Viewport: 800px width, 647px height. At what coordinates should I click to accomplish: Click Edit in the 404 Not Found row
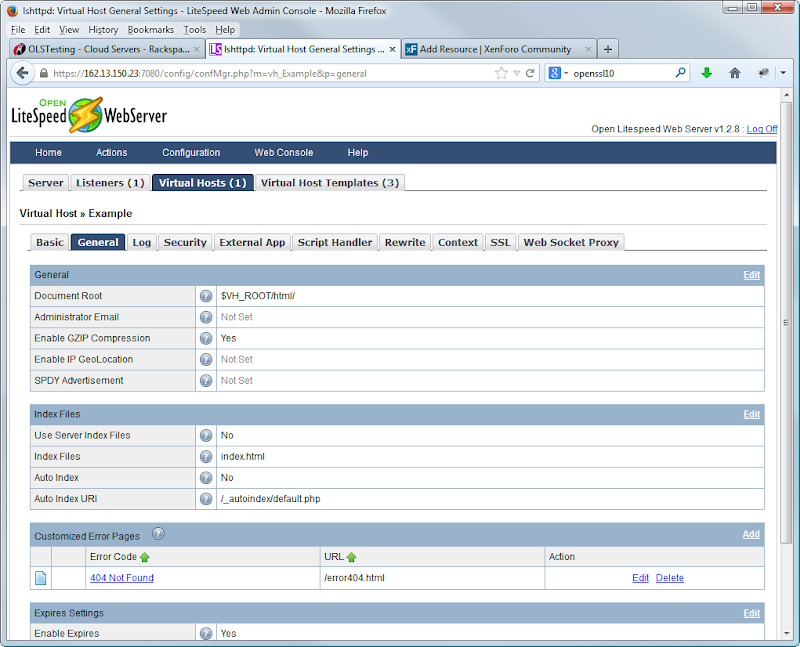click(640, 578)
